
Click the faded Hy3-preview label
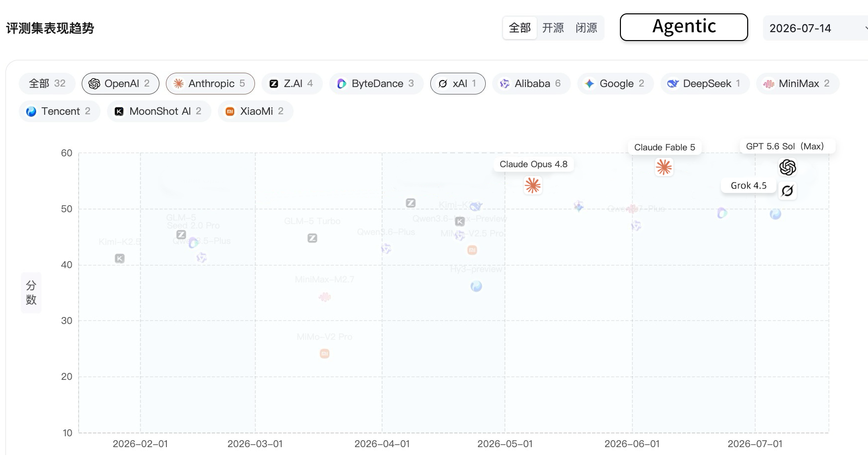click(x=476, y=269)
